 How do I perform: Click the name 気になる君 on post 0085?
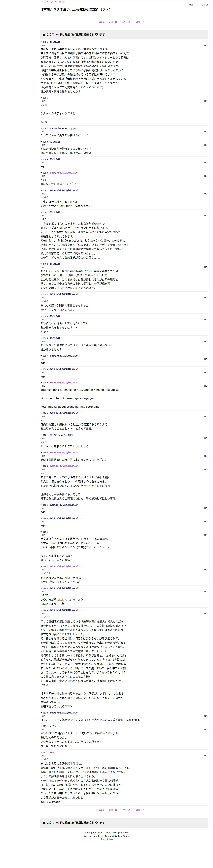tap(55, 42)
